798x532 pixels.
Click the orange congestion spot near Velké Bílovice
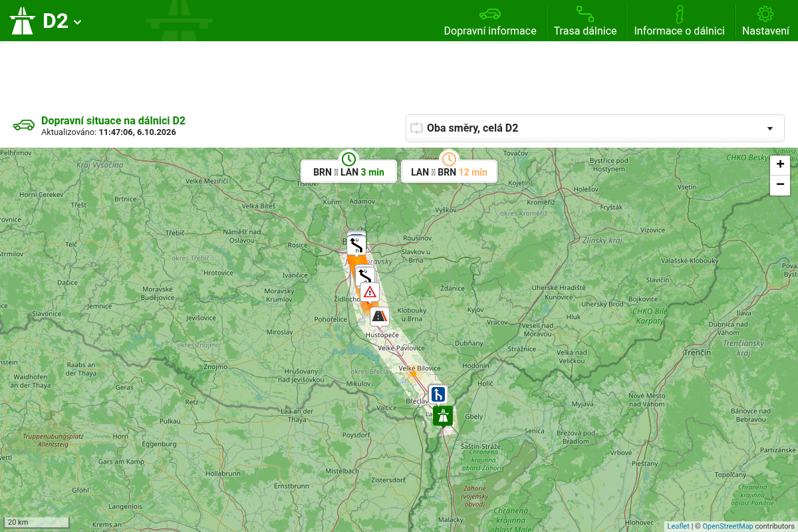(414, 374)
